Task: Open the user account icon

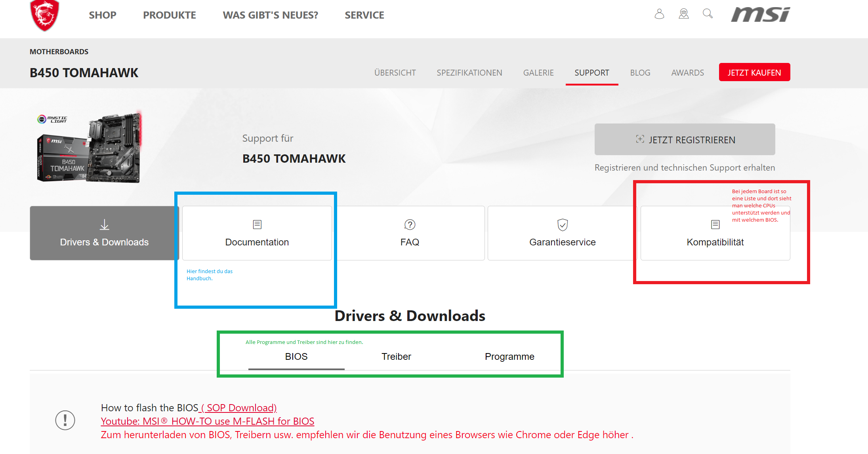Action: click(659, 14)
